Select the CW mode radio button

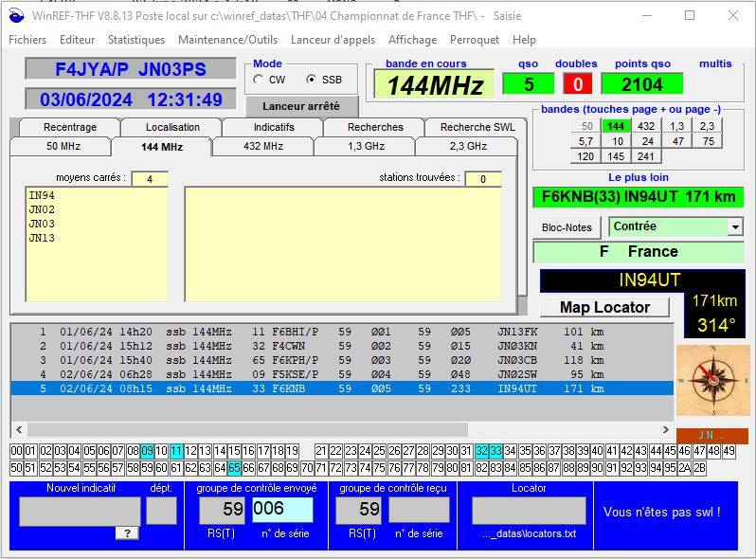tap(259, 81)
